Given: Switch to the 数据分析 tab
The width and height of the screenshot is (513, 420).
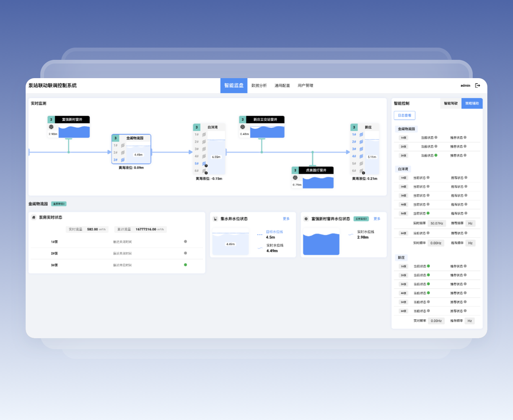Looking at the screenshot, I should [259, 85].
